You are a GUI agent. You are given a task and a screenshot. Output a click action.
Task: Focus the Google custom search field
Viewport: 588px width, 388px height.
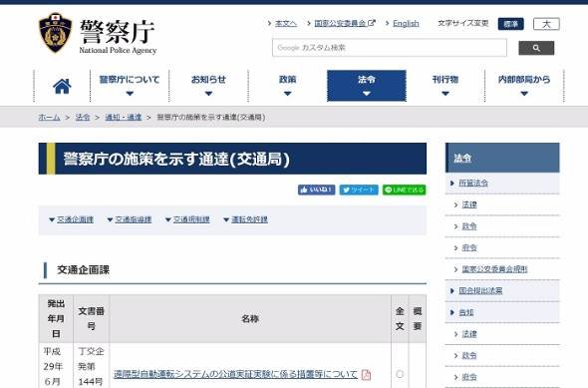click(390, 48)
